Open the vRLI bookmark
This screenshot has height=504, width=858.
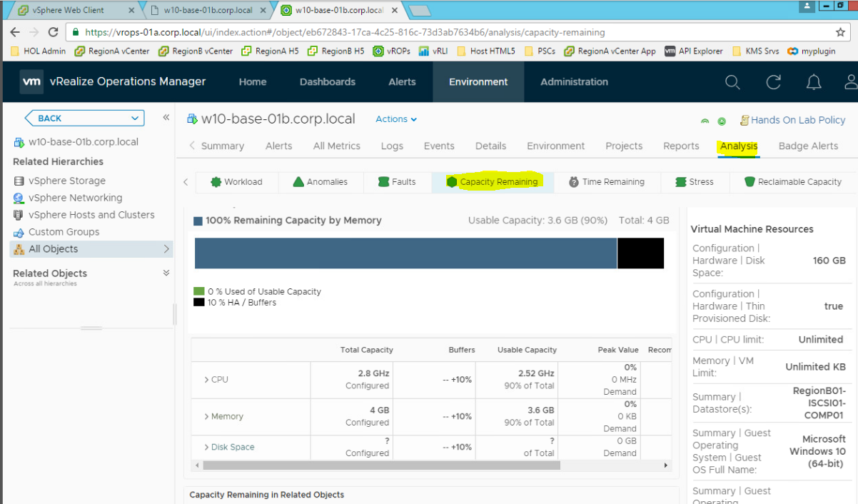pyautogui.click(x=433, y=51)
